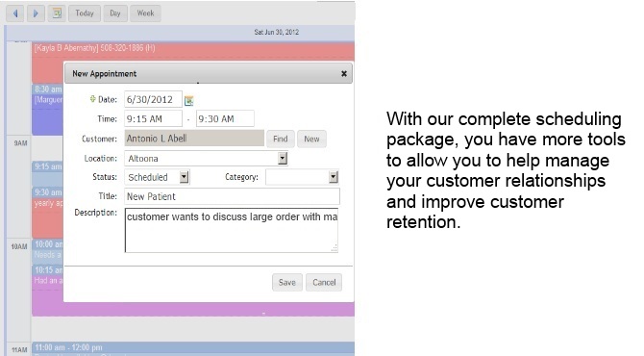Viewport: 644px width, 356px height.
Task: Click the Title field containing New Patient
Action: [x=232, y=196]
